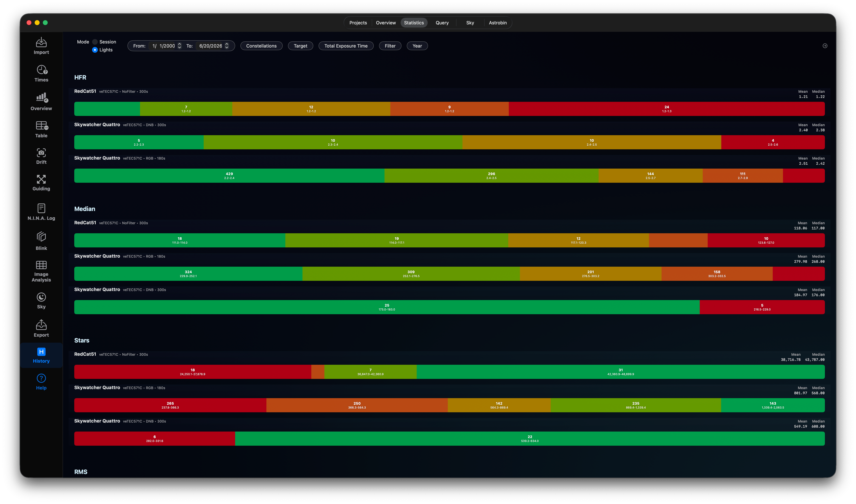
Task: Switch to the Projects tab
Action: [358, 23]
